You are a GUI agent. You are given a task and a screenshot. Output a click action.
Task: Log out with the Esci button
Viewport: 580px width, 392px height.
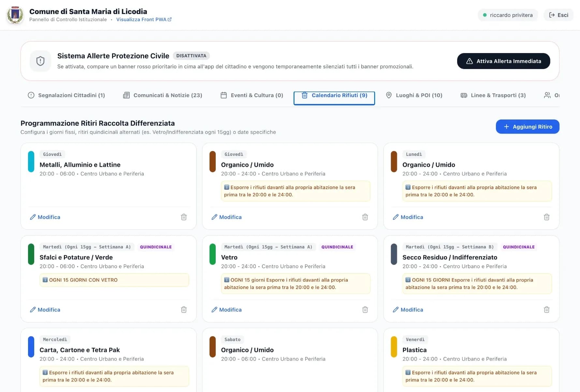(x=558, y=15)
